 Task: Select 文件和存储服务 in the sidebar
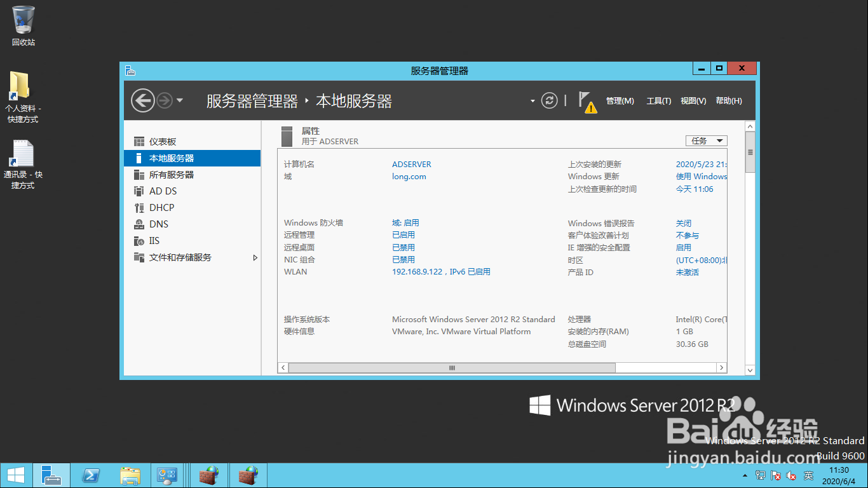pos(192,257)
